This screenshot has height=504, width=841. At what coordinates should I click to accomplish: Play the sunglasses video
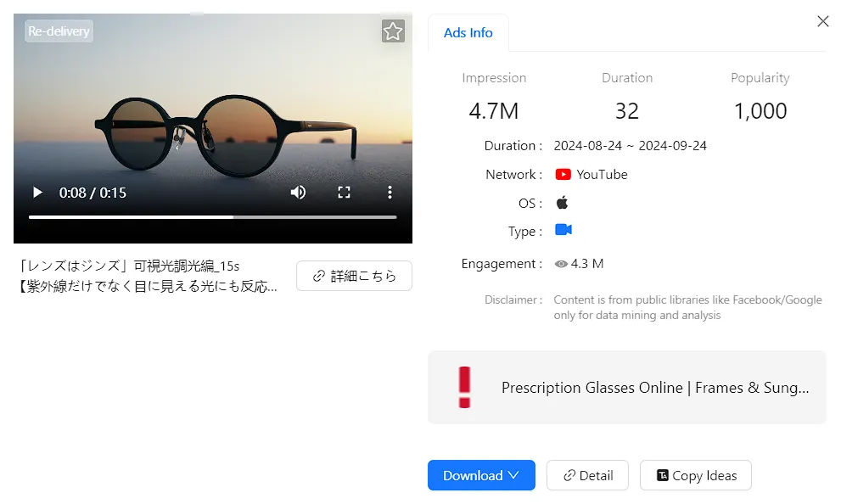tap(37, 193)
